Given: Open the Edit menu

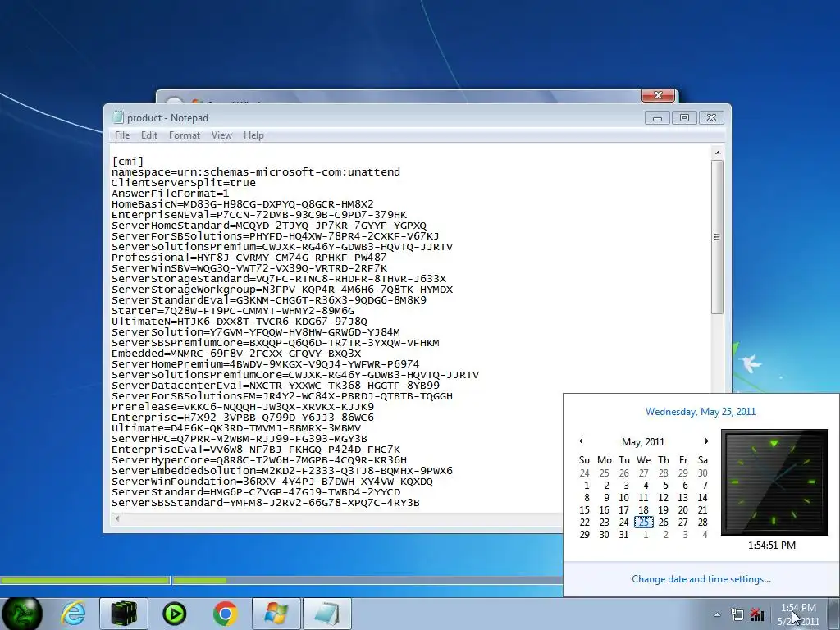Looking at the screenshot, I should [x=149, y=135].
